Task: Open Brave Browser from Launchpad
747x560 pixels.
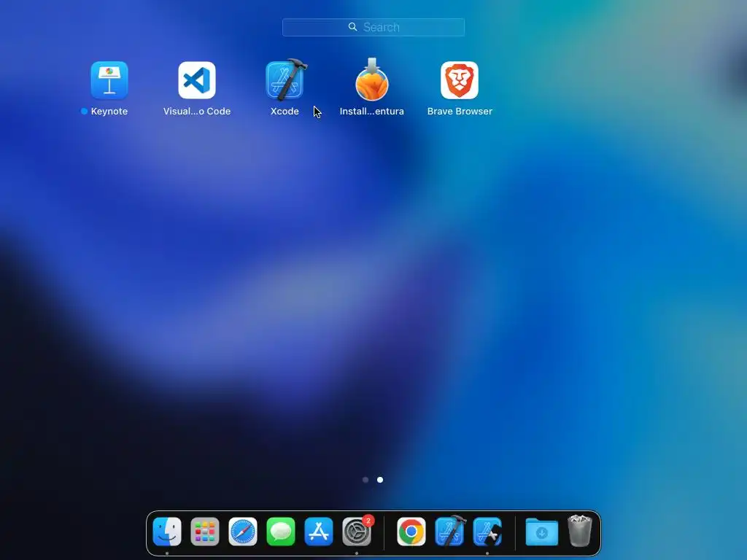Action: point(460,80)
